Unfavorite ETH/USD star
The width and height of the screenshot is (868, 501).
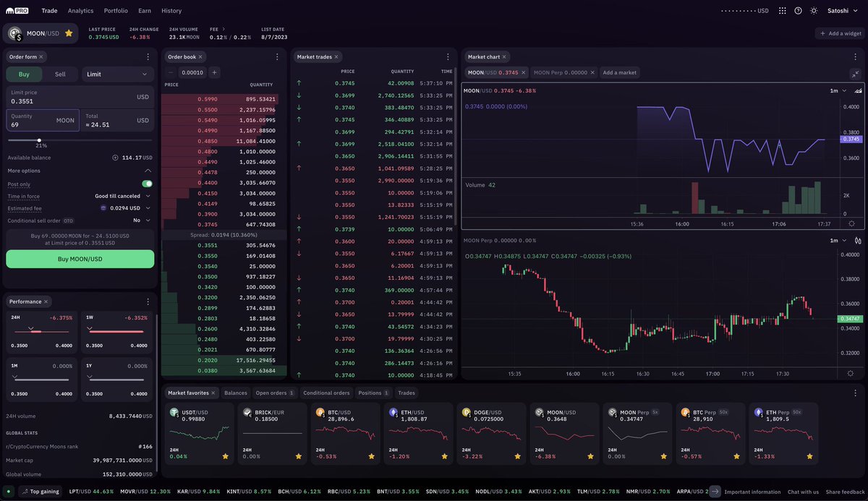coord(444,457)
